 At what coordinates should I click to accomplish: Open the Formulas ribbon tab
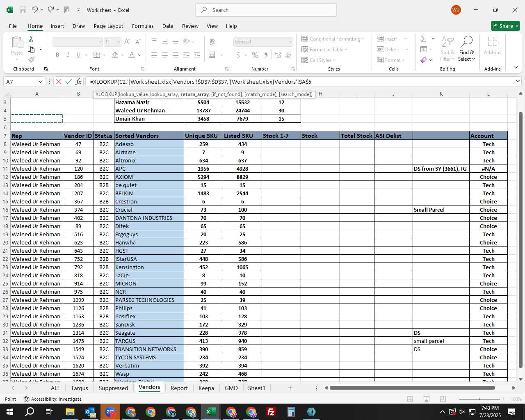pyautogui.click(x=143, y=26)
